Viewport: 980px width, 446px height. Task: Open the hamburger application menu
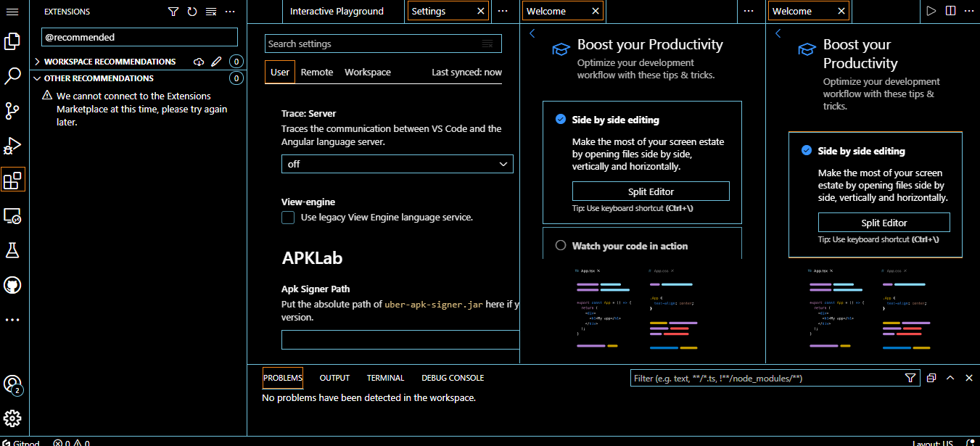(x=13, y=12)
